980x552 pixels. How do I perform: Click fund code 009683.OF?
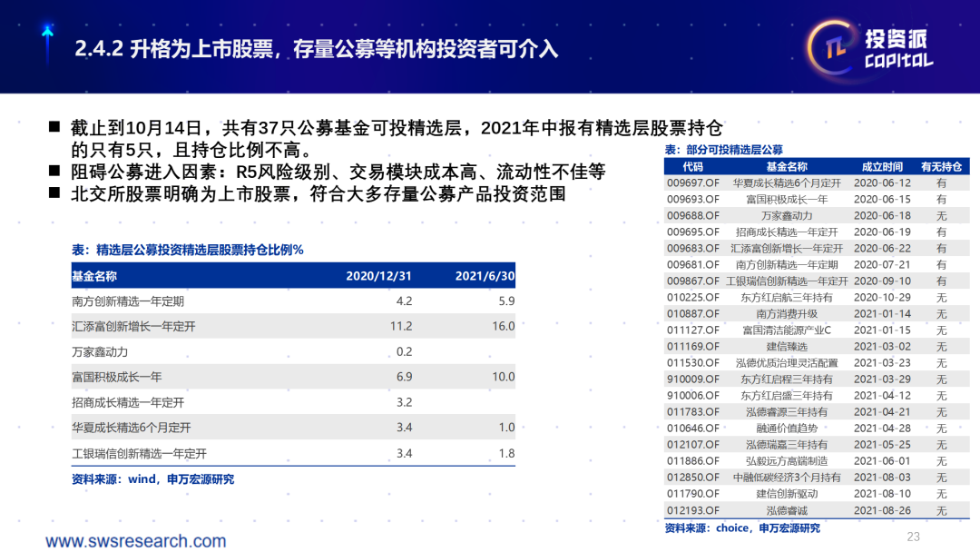pyautogui.click(x=692, y=248)
